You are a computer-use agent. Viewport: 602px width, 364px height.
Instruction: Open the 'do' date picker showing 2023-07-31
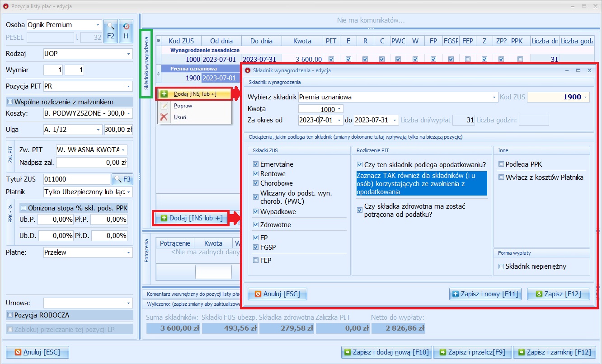tap(395, 120)
